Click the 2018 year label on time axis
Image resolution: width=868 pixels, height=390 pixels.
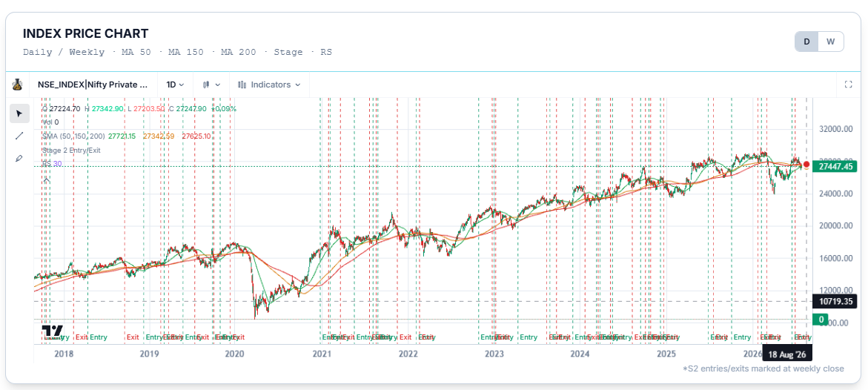[64, 354]
